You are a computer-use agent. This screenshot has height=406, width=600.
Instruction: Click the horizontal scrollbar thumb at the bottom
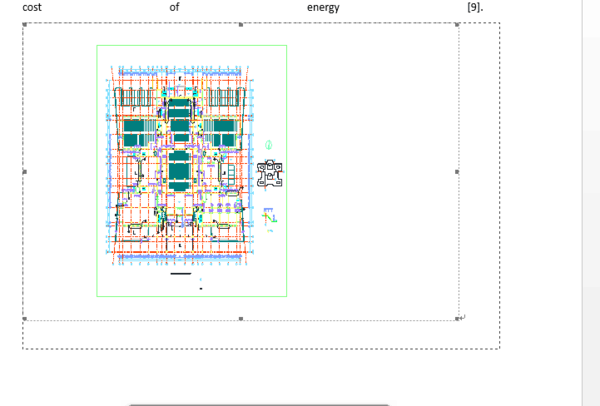[x=259, y=404]
